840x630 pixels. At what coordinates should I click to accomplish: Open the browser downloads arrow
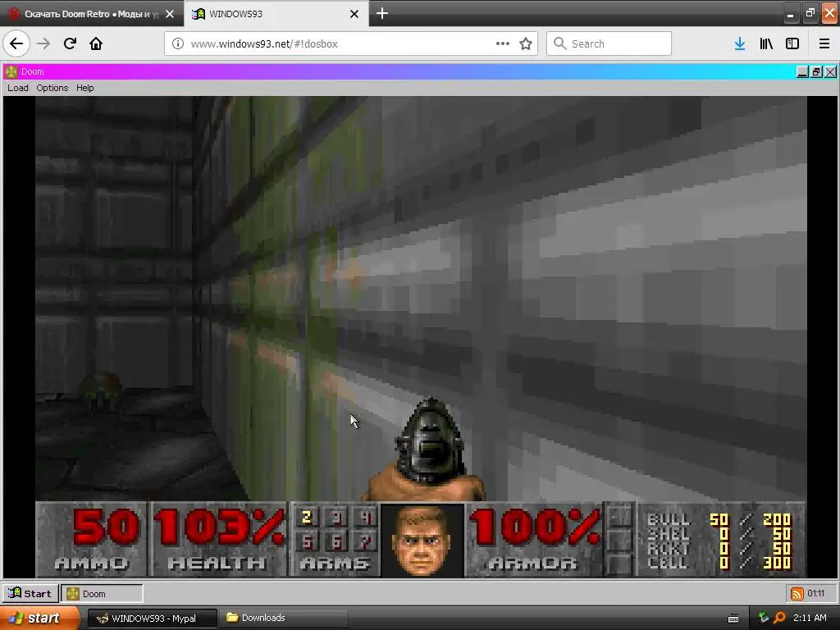[x=740, y=43]
